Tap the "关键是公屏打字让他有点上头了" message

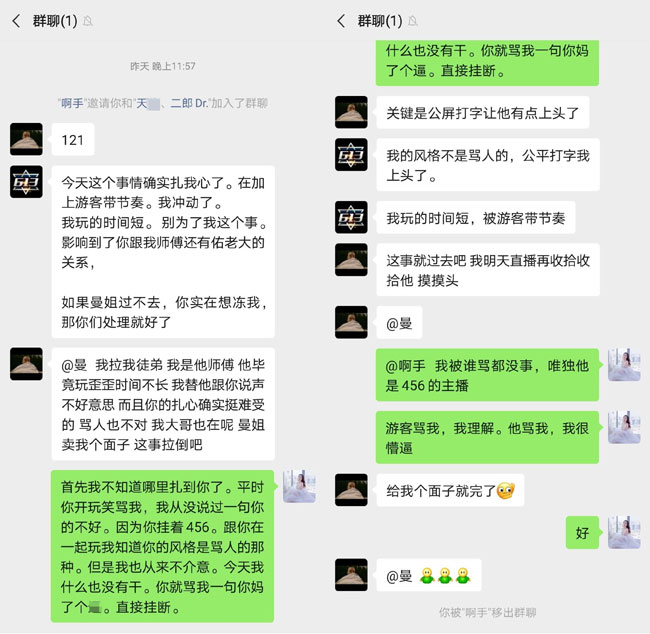coord(483,112)
